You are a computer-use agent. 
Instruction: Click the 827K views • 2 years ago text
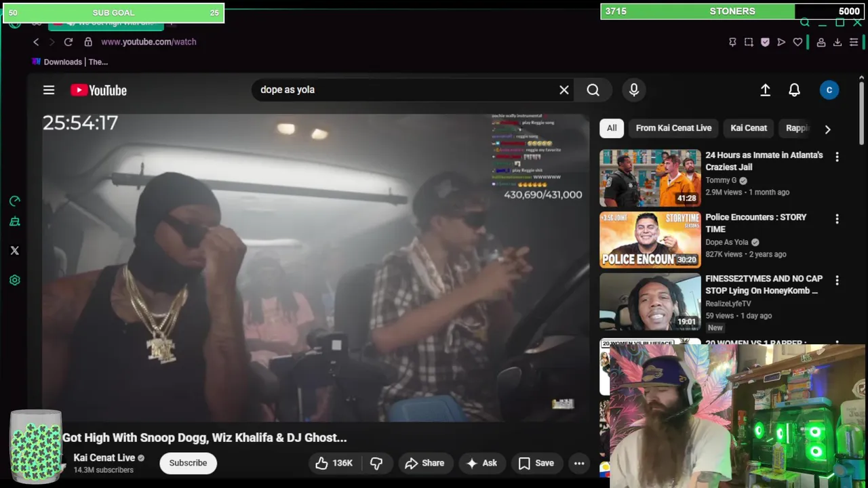pyautogui.click(x=746, y=254)
